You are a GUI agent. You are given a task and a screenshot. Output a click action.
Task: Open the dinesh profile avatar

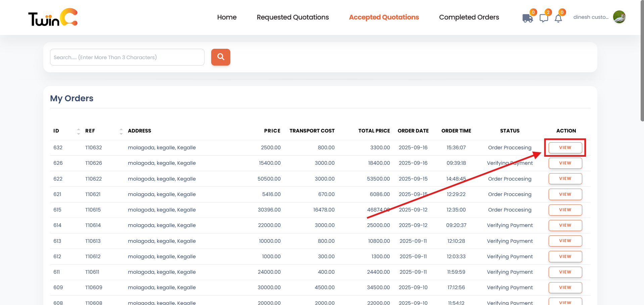(x=619, y=17)
